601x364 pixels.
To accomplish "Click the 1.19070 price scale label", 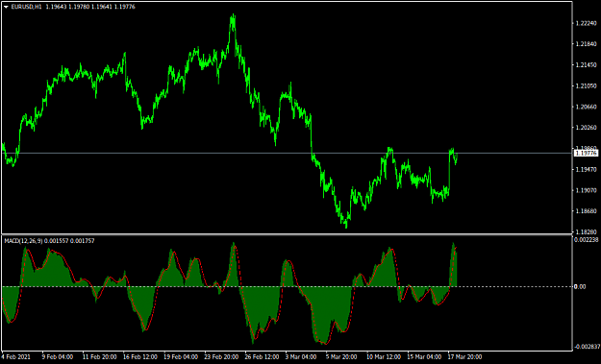I will pos(586,190).
